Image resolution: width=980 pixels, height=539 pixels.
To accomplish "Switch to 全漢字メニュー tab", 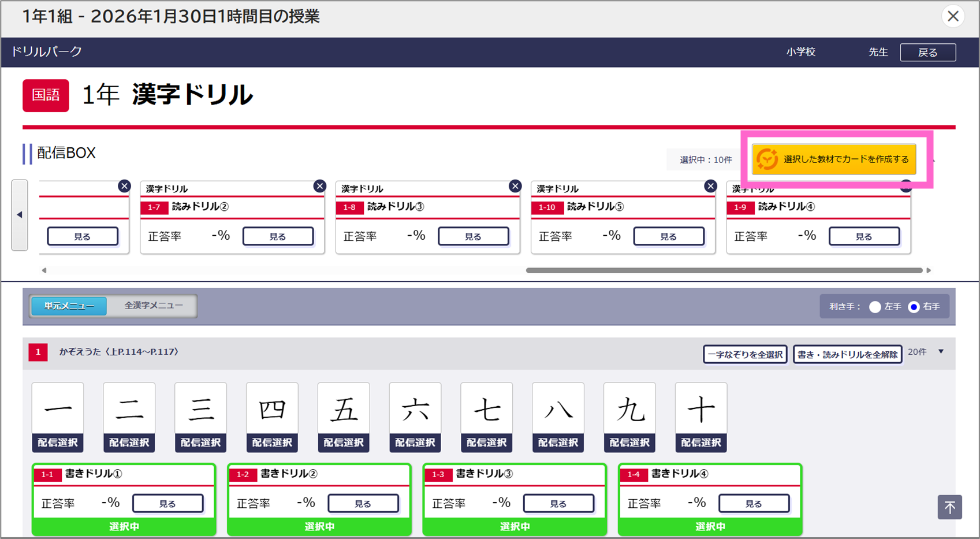I will coord(154,306).
